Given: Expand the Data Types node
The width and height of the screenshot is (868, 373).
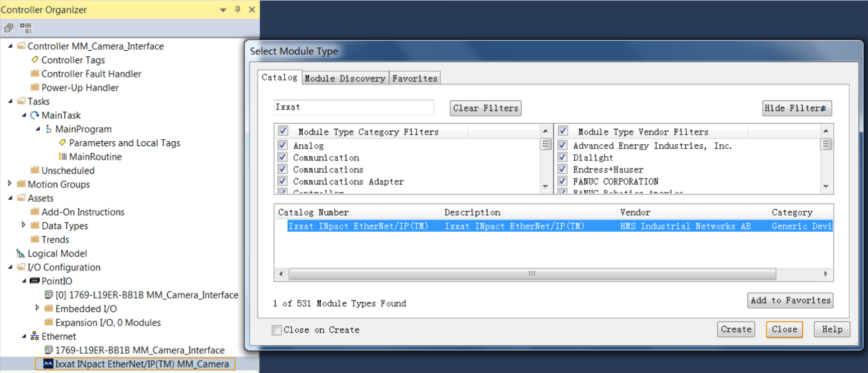Looking at the screenshot, I should click(x=23, y=226).
